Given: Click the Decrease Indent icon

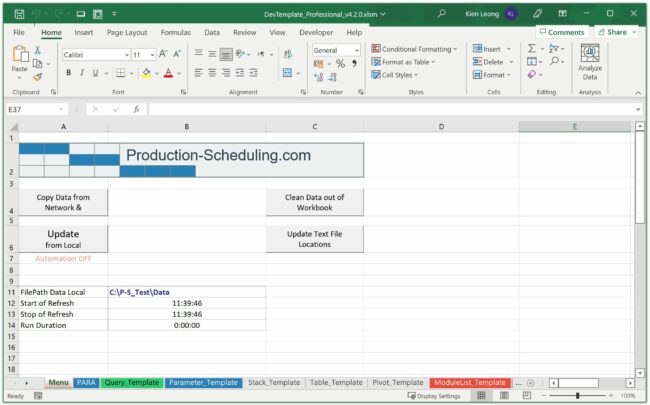Looking at the screenshot, I should [240, 73].
